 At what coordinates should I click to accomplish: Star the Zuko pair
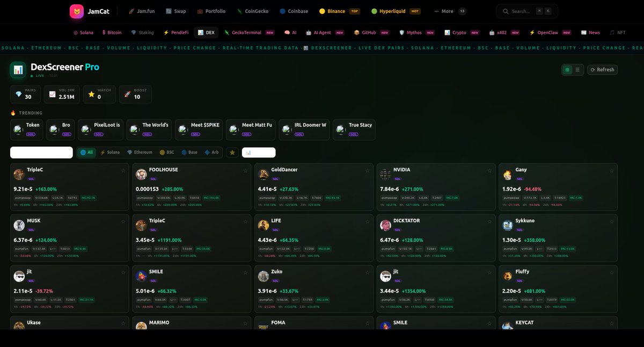[368, 272]
